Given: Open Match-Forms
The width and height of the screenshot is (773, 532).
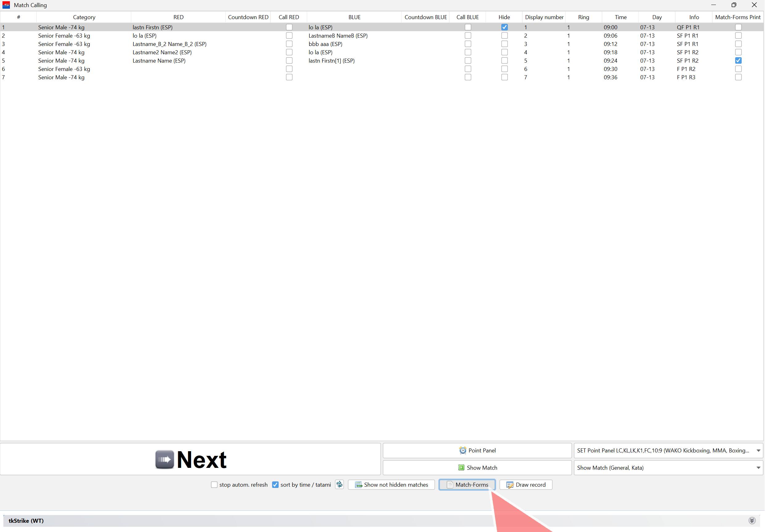Looking at the screenshot, I should tap(467, 485).
